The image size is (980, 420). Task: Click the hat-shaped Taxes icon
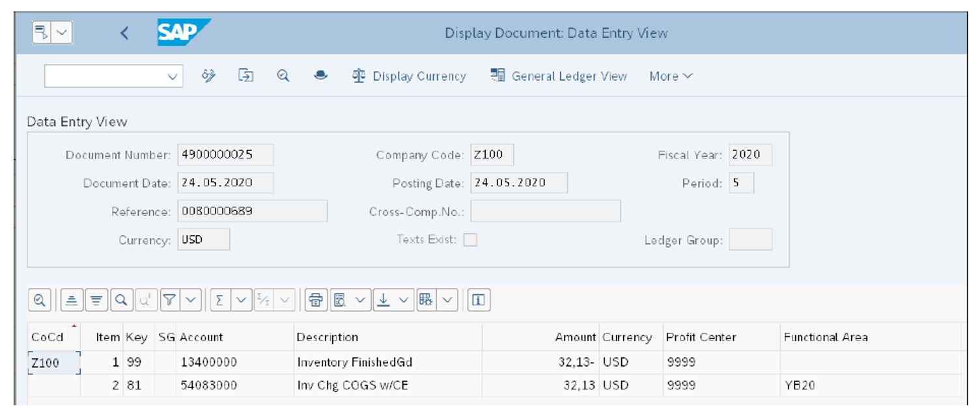click(x=320, y=76)
